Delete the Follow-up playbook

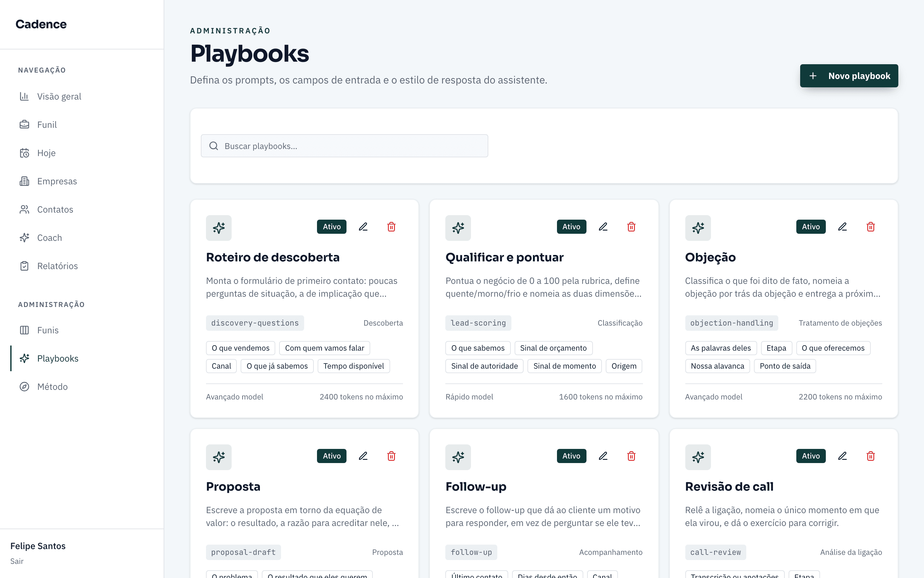click(631, 456)
